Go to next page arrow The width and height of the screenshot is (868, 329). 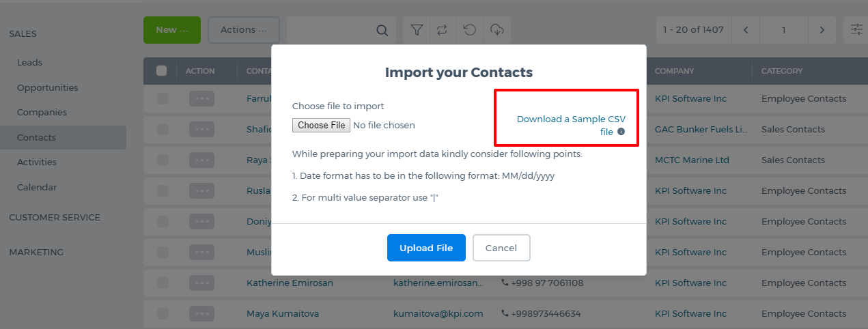[822, 30]
